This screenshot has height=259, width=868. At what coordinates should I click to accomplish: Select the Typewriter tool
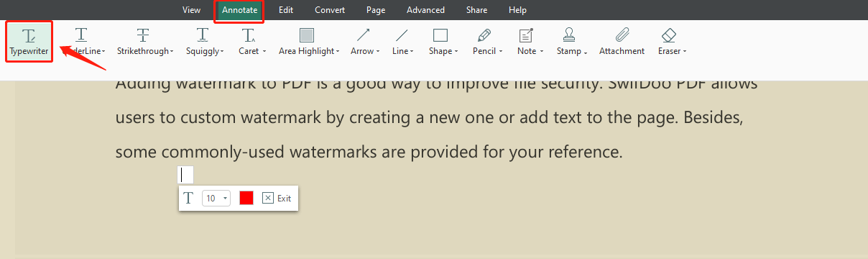[x=29, y=42]
